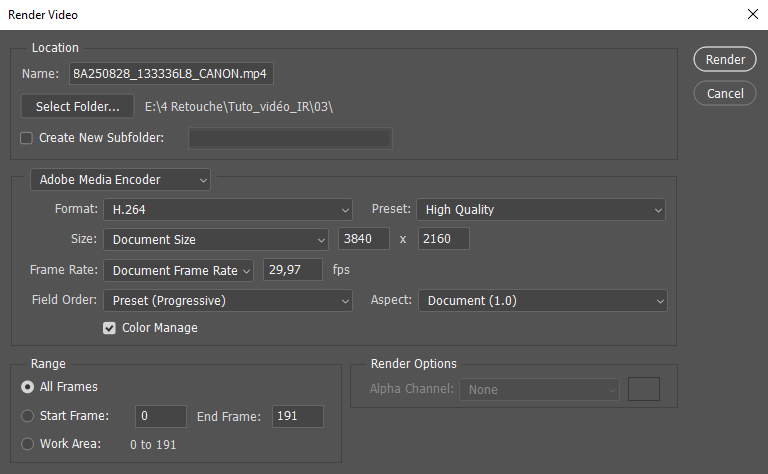Image resolution: width=768 pixels, height=474 pixels.
Task: Click the End Frame field showing 191
Action: point(297,416)
